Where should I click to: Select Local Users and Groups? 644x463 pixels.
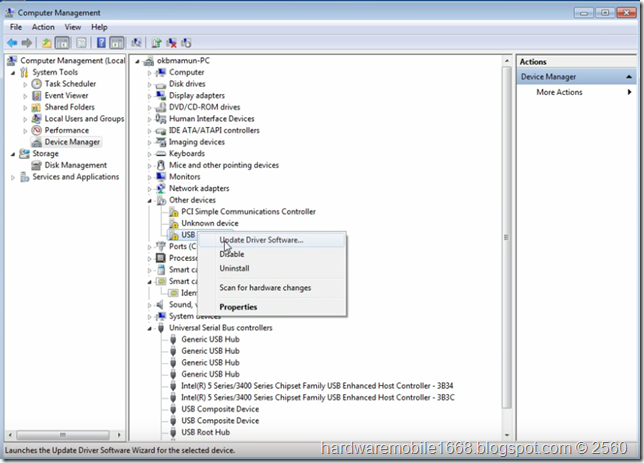84,119
